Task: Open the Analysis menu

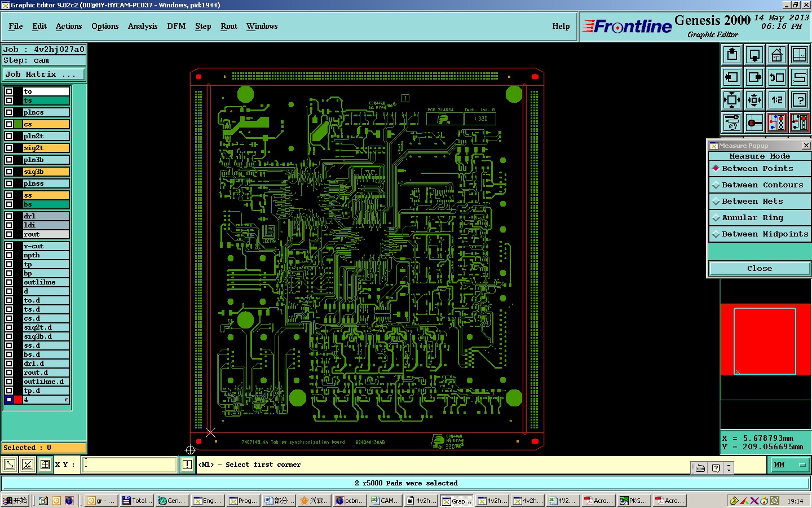Action: coord(143,27)
